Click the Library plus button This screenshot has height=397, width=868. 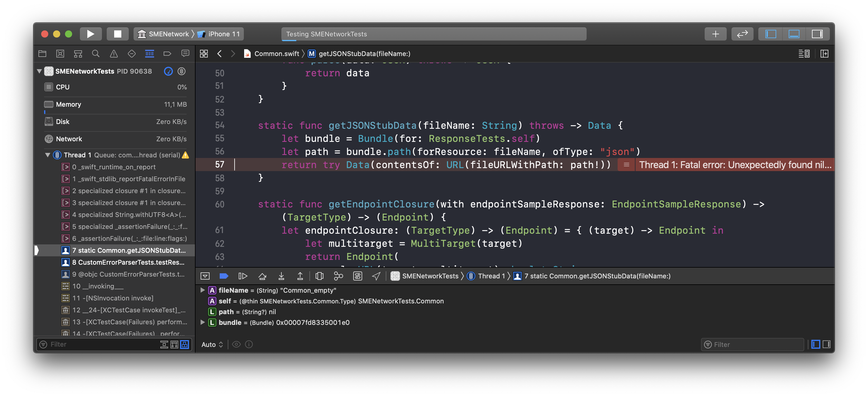(715, 34)
